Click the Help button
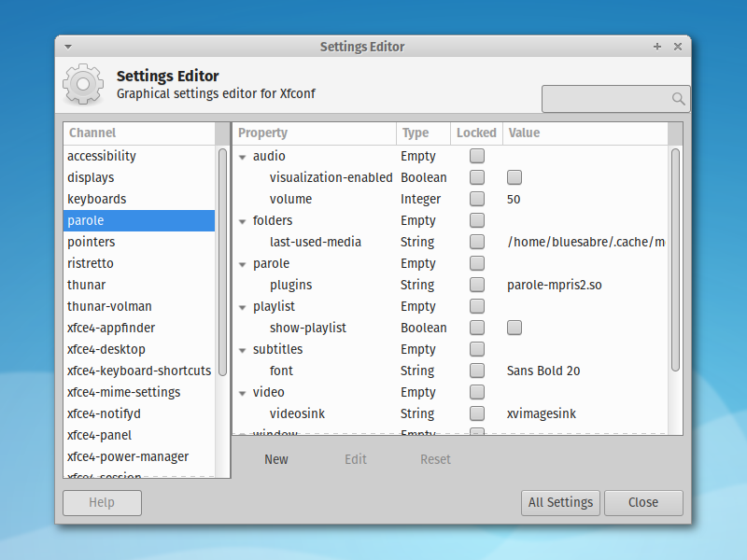The image size is (747, 560). point(102,502)
